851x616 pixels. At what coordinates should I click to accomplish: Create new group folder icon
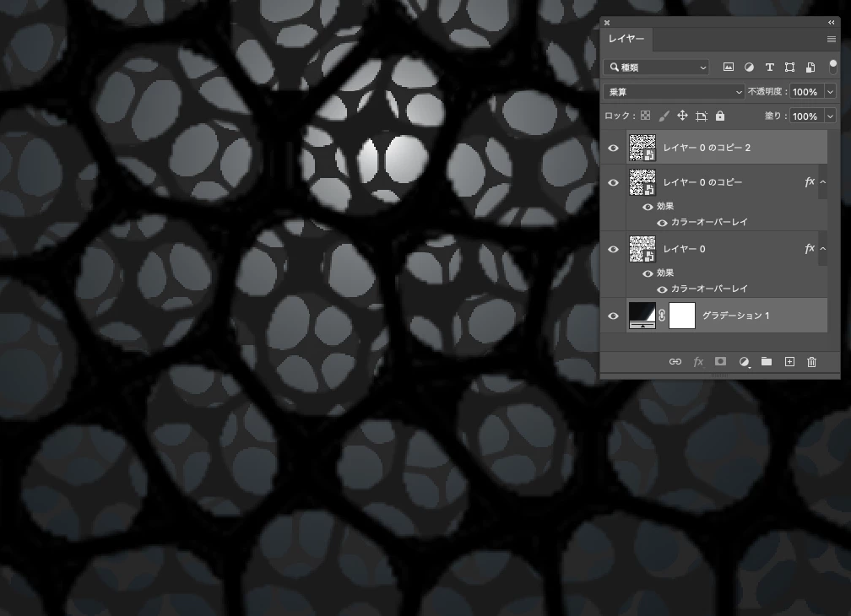767,361
